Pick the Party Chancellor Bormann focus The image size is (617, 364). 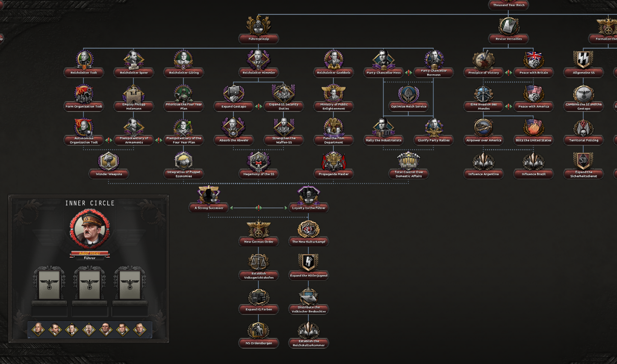point(434,64)
